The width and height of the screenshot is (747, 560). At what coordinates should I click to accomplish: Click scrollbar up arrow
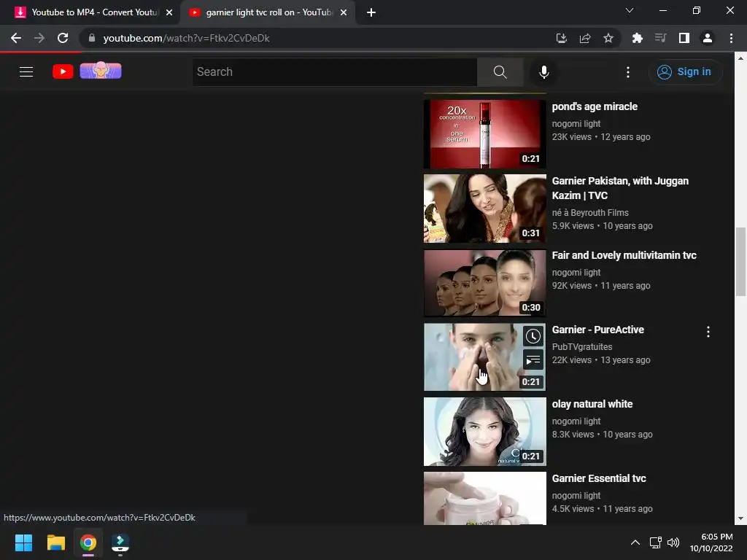[x=740, y=58]
